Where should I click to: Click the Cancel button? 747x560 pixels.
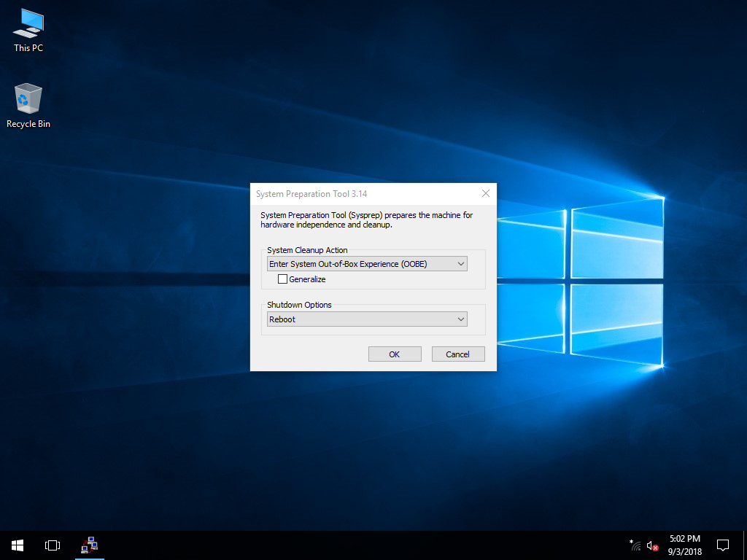click(458, 354)
